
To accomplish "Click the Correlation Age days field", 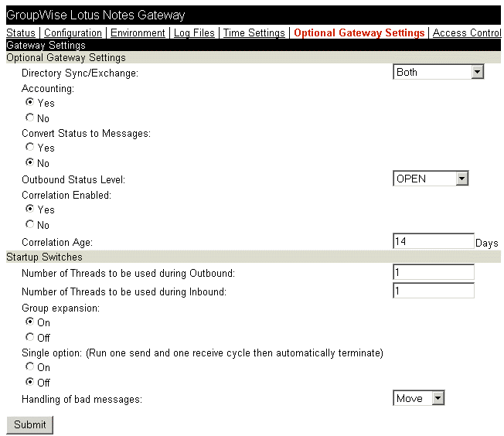I will pos(434,241).
